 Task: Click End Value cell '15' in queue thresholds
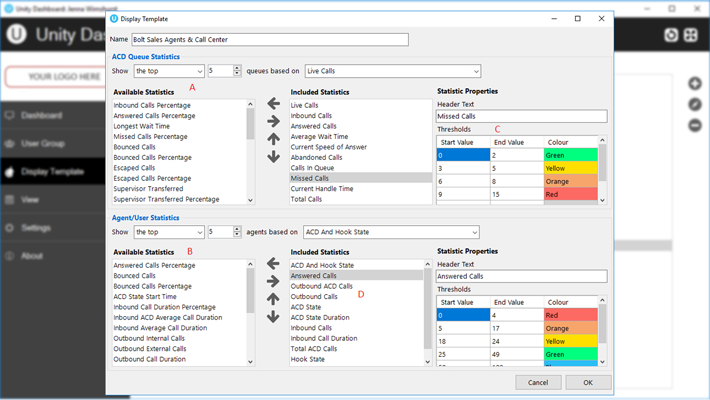click(x=517, y=194)
